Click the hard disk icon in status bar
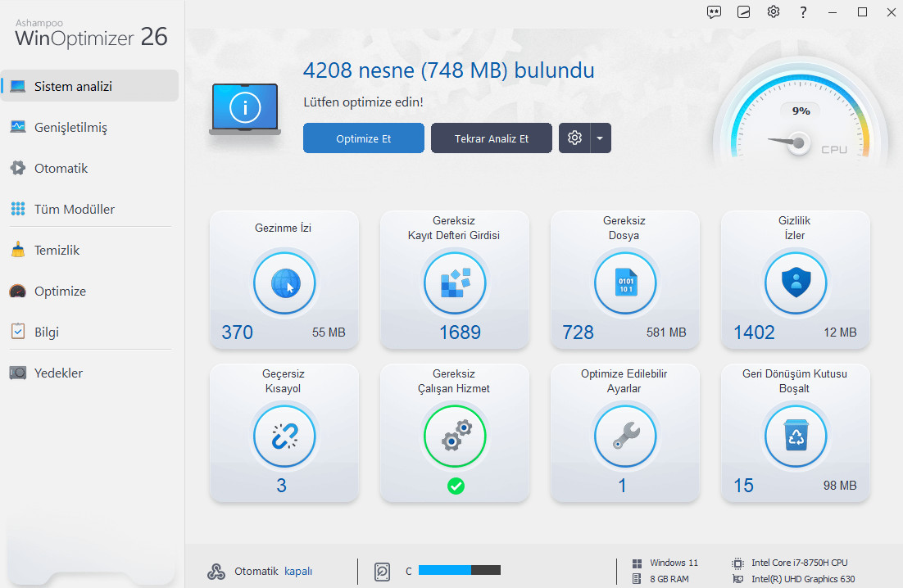This screenshot has height=588, width=903. 383,572
